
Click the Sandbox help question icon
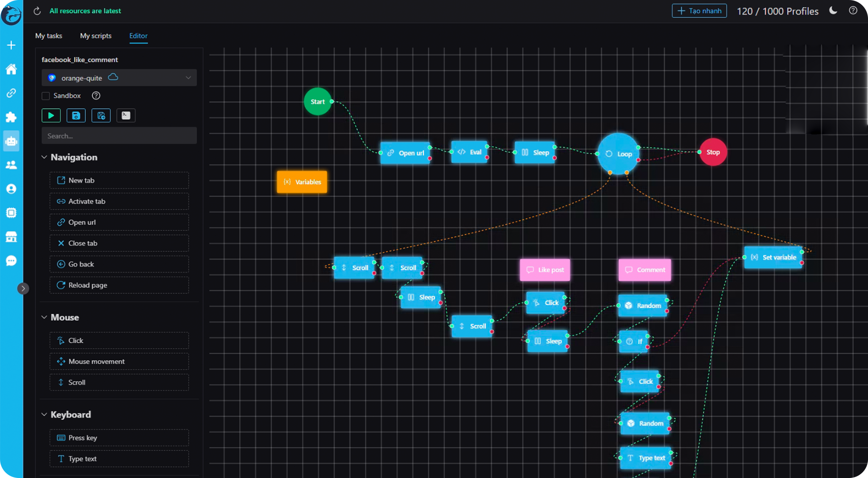pyautogui.click(x=96, y=96)
